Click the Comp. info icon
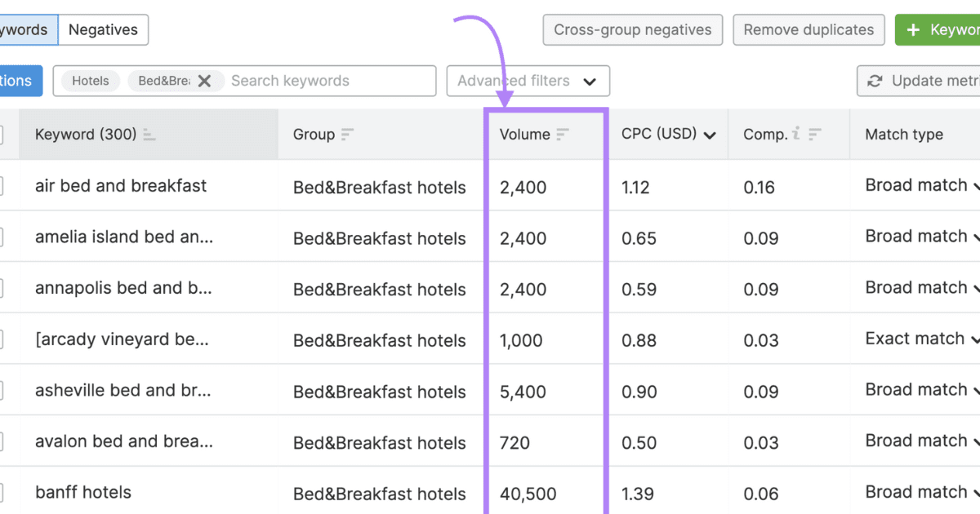 [795, 135]
